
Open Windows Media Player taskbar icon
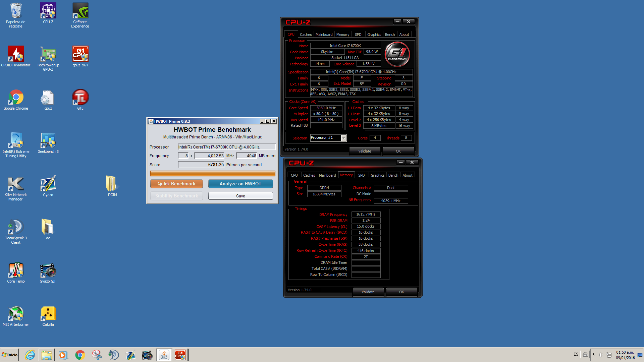coord(63,355)
